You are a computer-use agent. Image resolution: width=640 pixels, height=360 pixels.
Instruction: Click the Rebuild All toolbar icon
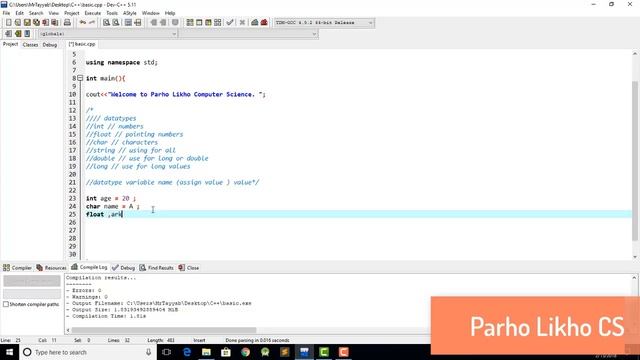click(x=218, y=22)
